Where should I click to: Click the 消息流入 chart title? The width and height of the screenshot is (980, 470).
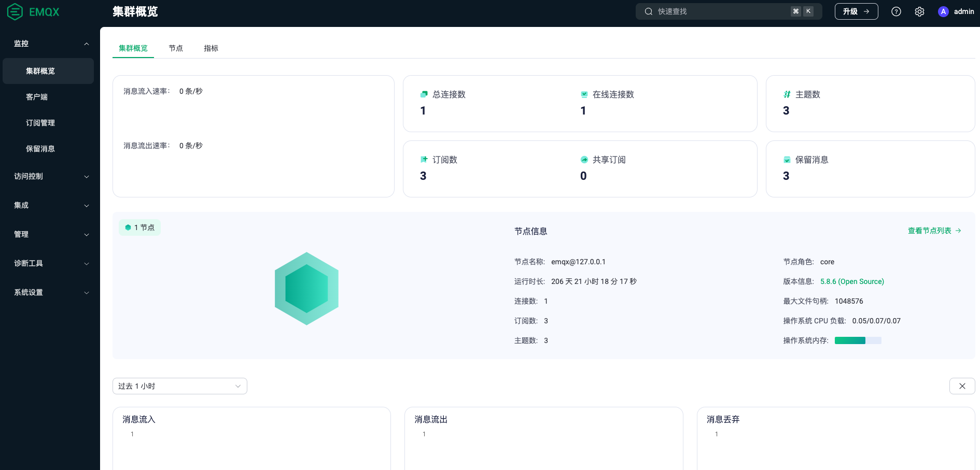pos(139,419)
